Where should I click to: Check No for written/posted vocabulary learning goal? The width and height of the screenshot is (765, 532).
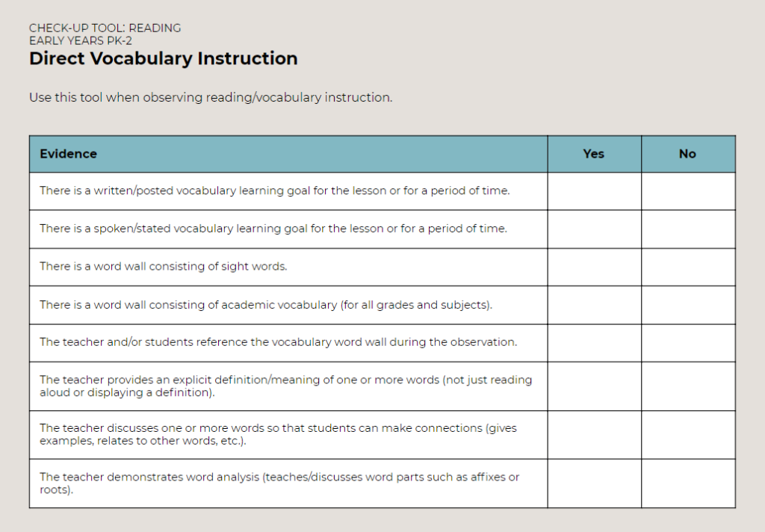688,191
